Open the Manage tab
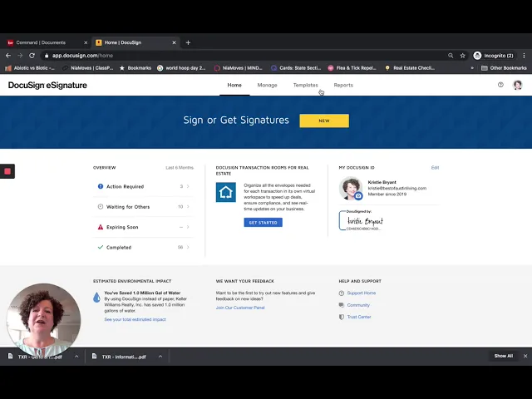Screen dimensions: 532x399 pos(268,85)
